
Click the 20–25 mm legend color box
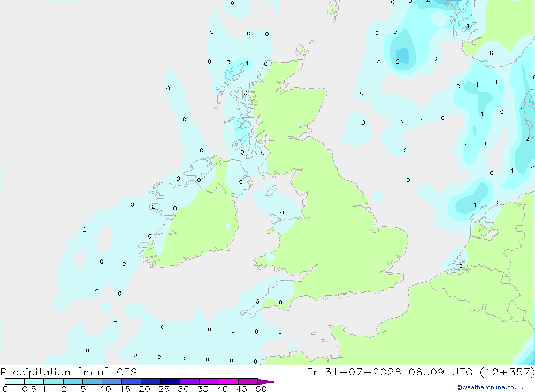pos(151,381)
